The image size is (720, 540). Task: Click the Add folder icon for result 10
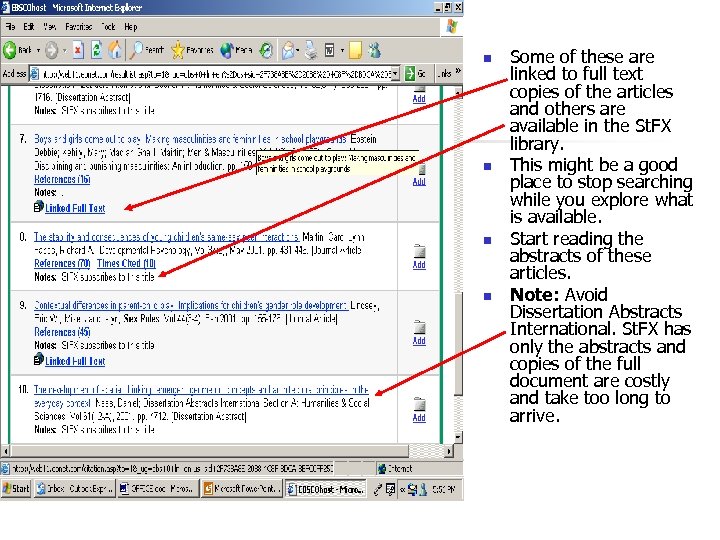(x=419, y=404)
